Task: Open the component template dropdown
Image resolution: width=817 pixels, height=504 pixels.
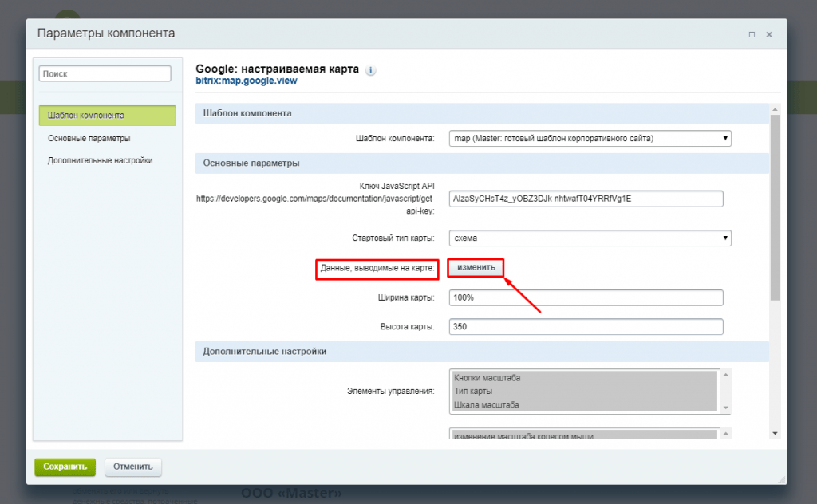Action: click(x=590, y=138)
